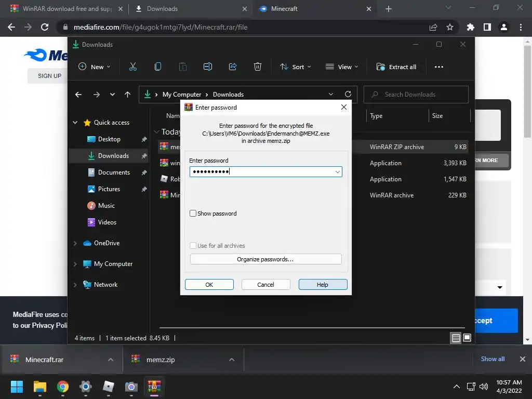Screen dimensions: 532x399
Task: Open memz.zip download options arrow
Action: (x=232, y=360)
